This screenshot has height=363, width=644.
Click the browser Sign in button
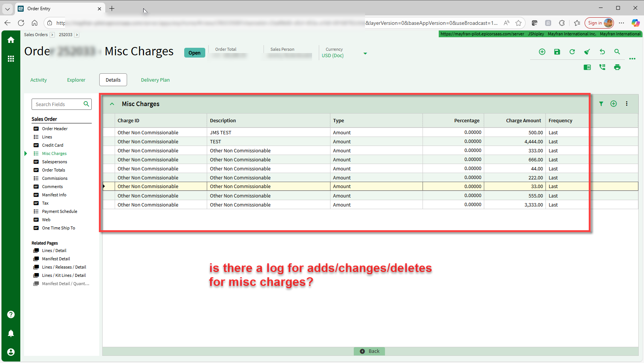click(x=599, y=23)
